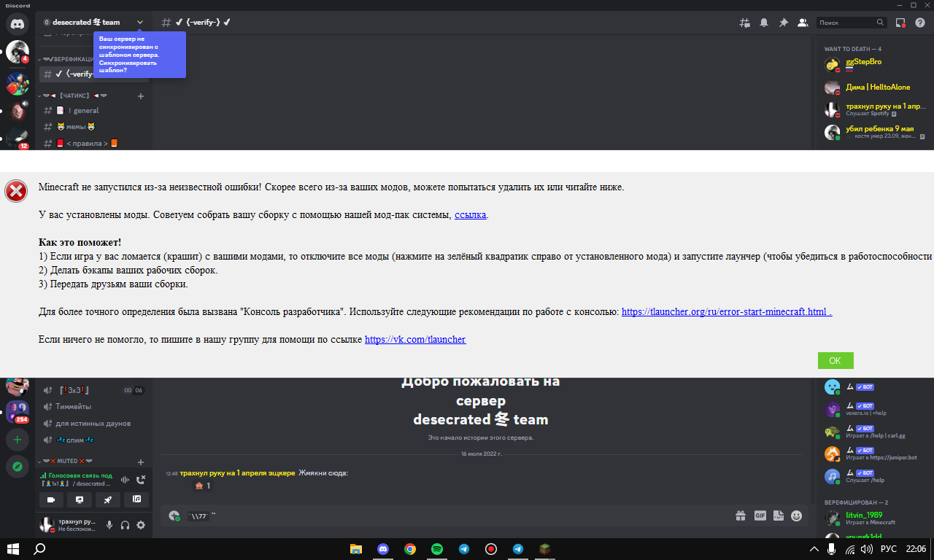The height and width of the screenshot is (560, 934).
Task: Deafen audio with the headphones icon
Action: click(125, 525)
